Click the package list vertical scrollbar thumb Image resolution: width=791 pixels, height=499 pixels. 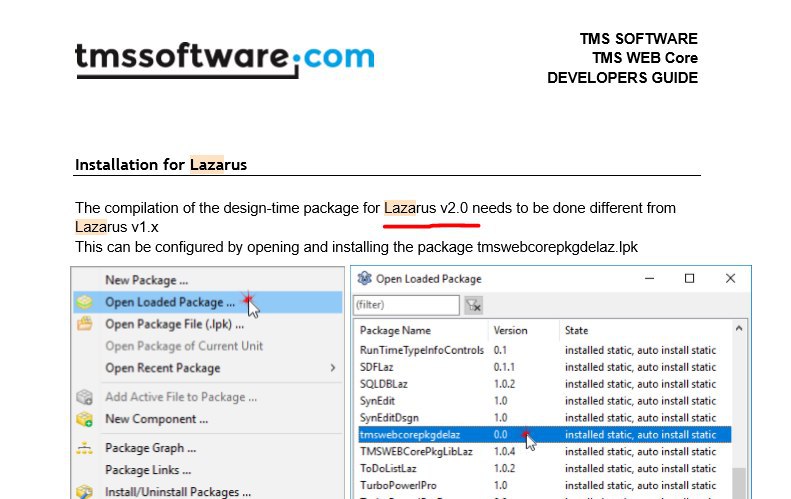739,483
